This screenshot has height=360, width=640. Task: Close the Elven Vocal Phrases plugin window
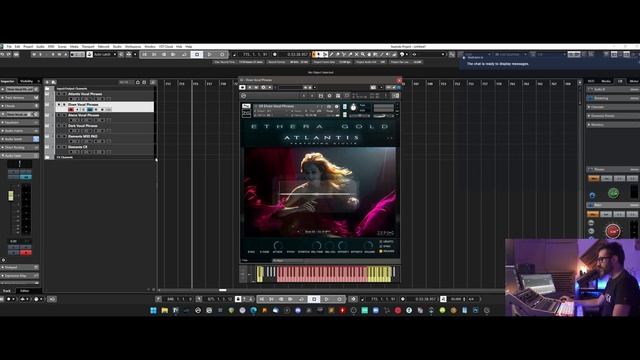coord(399,80)
